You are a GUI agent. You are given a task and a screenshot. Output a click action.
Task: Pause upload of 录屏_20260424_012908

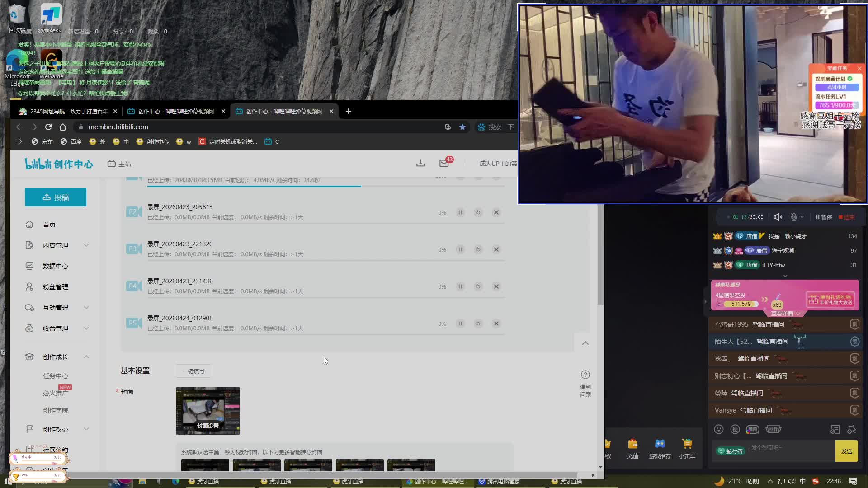point(460,324)
